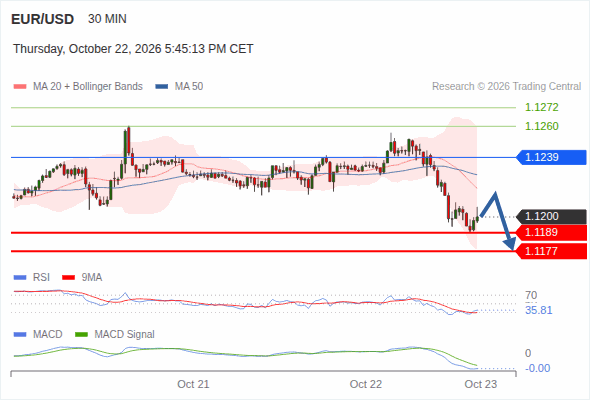The height and width of the screenshot is (400, 590).
Task: Click the RSI blue legend marker
Action: 20,278
